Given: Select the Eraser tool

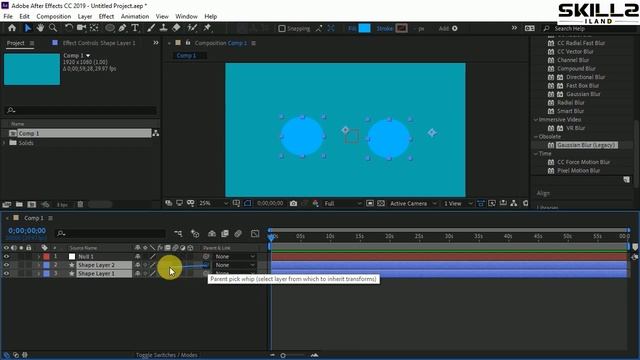Looking at the screenshot, I should click(176, 28).
